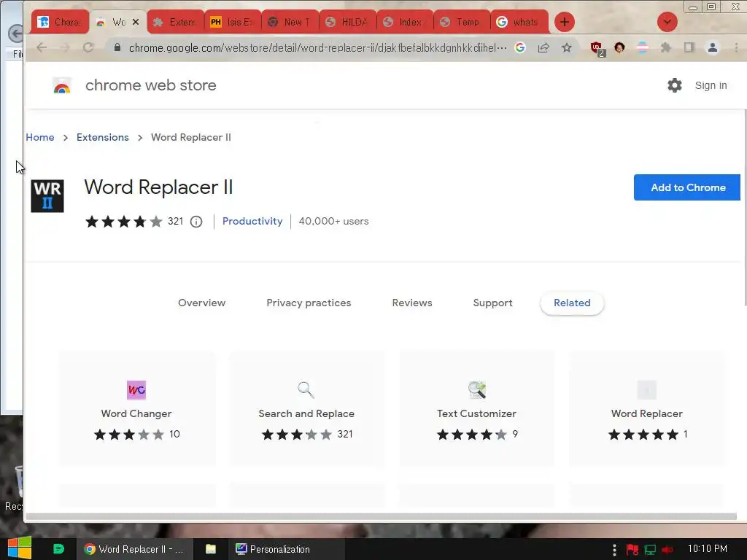Open the Extensions puzzle piece menu
The width and height of the screenshot is (747, 560).
click(x=665, y=47)
